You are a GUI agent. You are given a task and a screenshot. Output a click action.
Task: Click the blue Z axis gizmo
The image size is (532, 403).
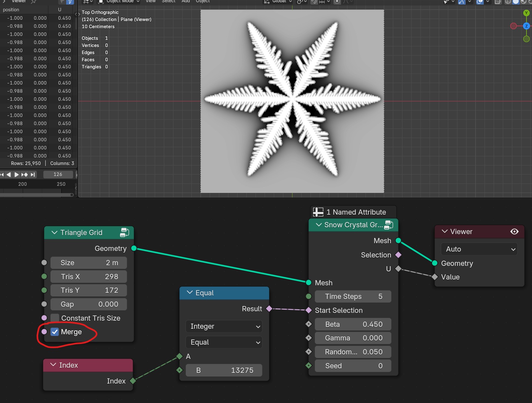(x=526, y=26)
